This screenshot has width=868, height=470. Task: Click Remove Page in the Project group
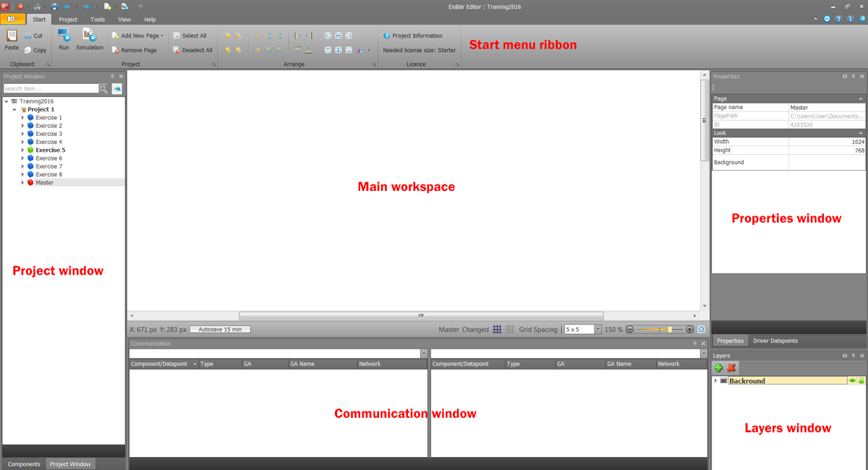pyautogui.click(x=134, y=50)
